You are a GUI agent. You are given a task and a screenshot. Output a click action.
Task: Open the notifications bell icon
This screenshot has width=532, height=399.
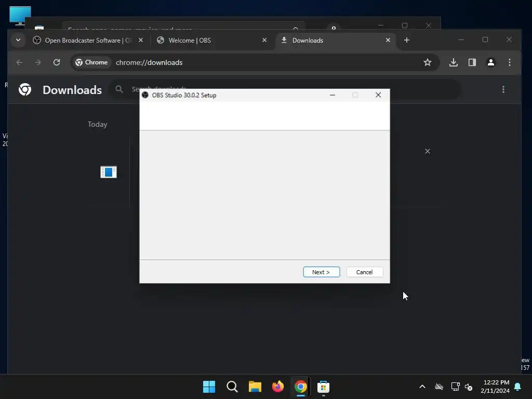point(518,387)
